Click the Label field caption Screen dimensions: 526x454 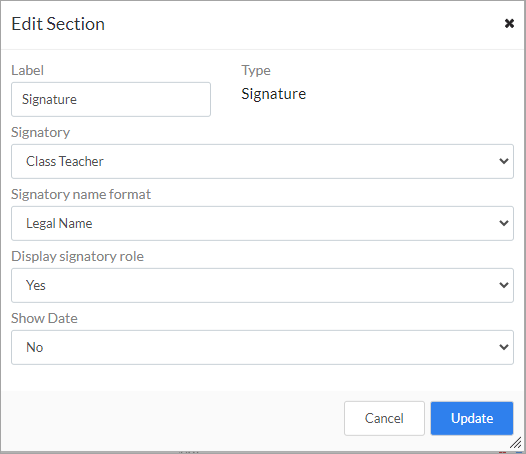tap(28, 70)
